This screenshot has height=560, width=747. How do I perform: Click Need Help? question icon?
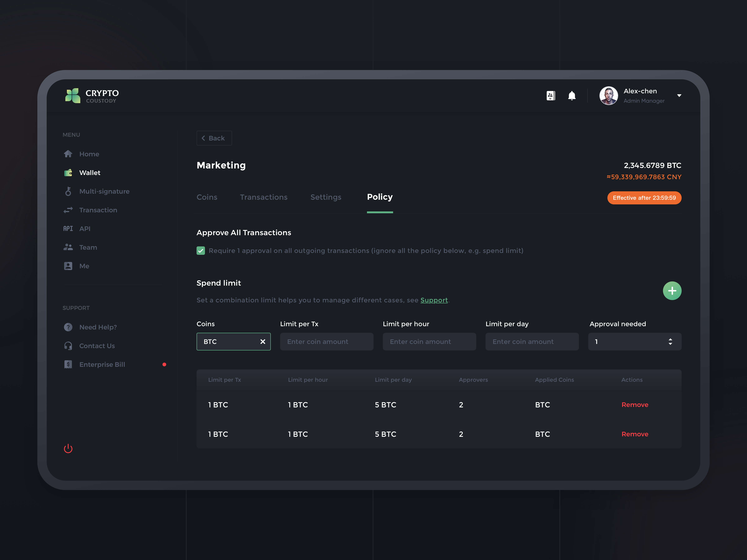tap(68, 327)
